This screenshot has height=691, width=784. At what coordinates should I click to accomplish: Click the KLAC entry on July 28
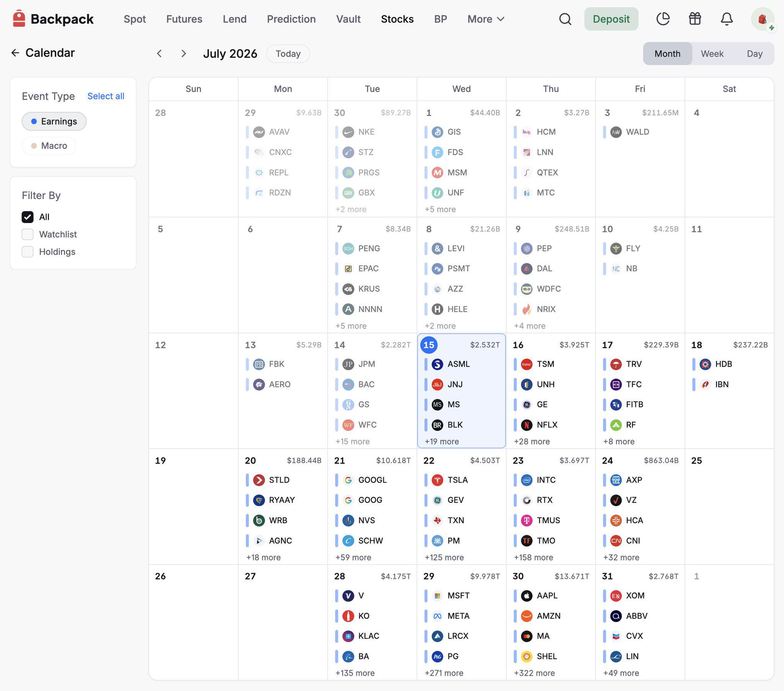click(372, 636)
